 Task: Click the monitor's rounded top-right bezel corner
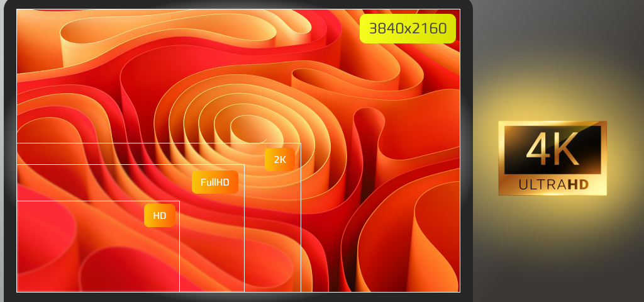(467, 6)
